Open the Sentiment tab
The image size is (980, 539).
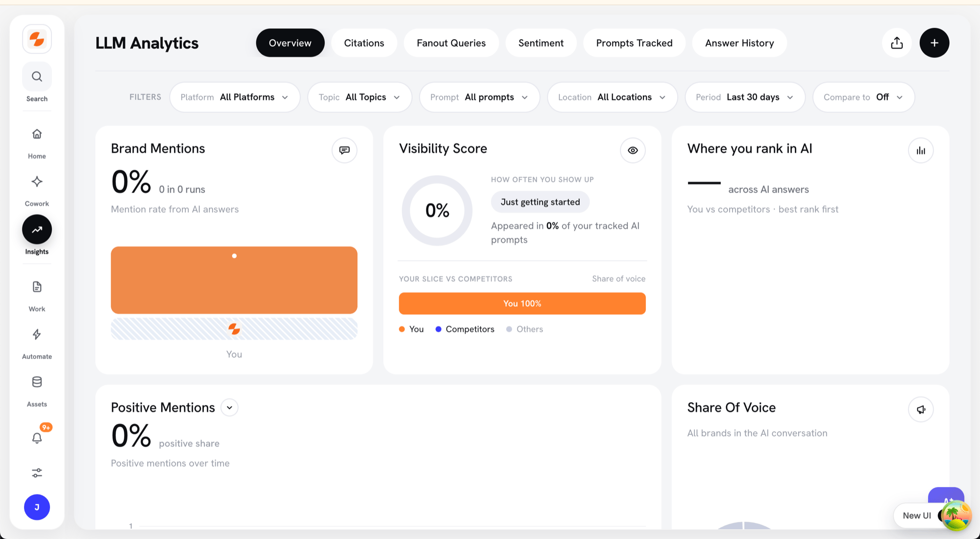point(541,43)
